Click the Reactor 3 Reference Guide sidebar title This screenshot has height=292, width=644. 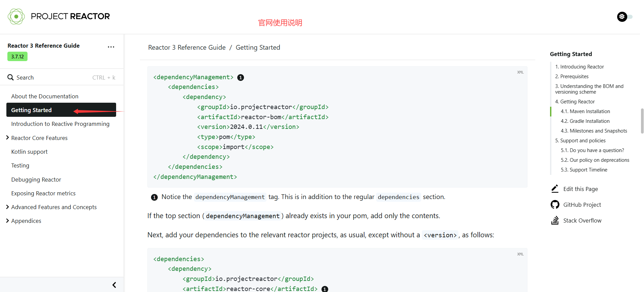click(44, 46)
